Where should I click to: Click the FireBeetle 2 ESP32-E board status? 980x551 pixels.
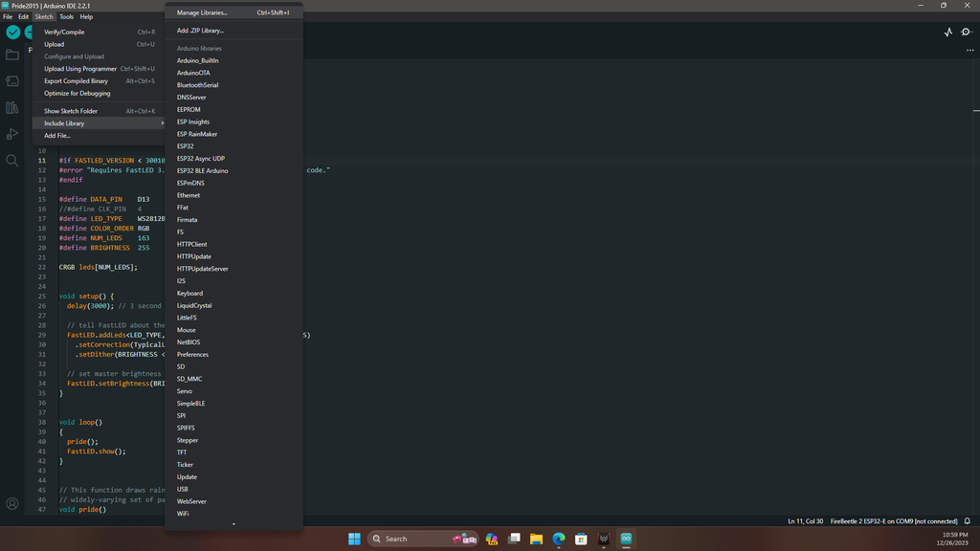tap(894, 521)
